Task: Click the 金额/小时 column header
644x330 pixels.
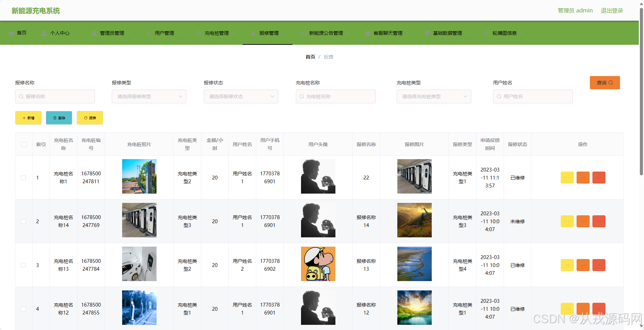Action: [215, 144]
